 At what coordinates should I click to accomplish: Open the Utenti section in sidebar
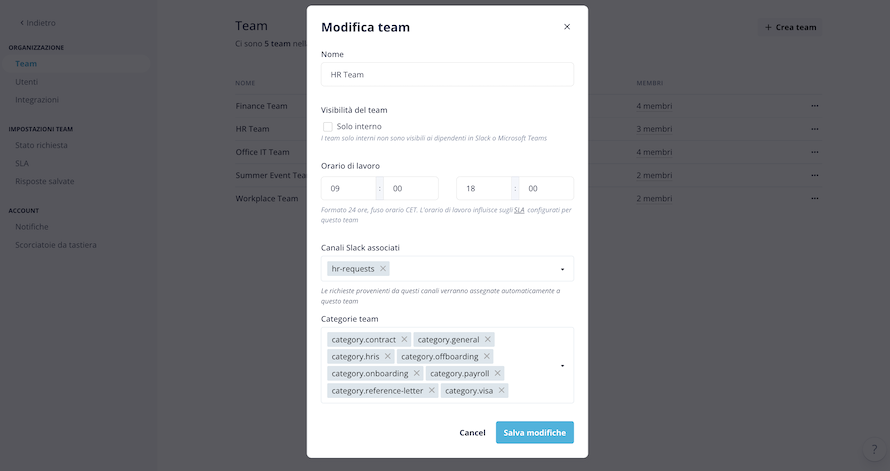(x=27, y=82)
